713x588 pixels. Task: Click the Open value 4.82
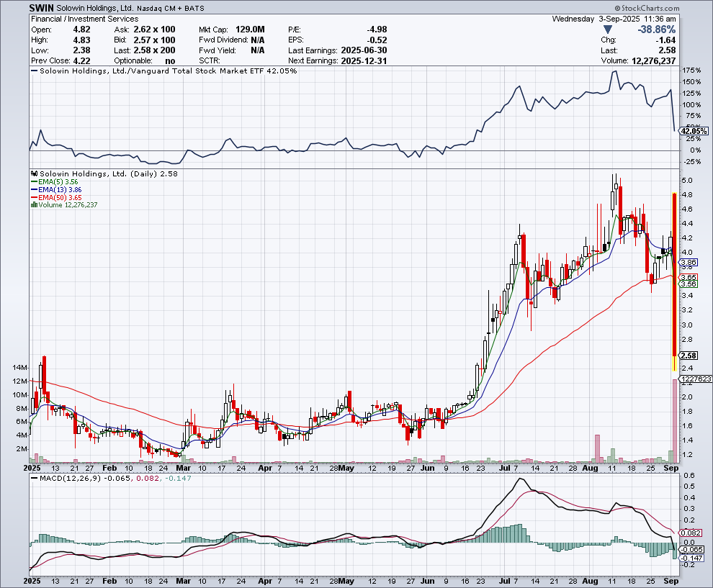82,30
